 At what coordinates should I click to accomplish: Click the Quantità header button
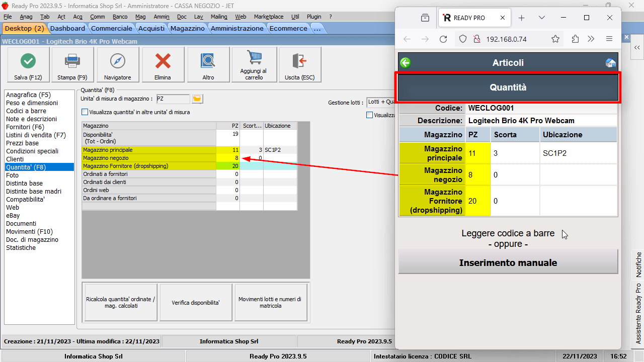click(x=508, y=87)
